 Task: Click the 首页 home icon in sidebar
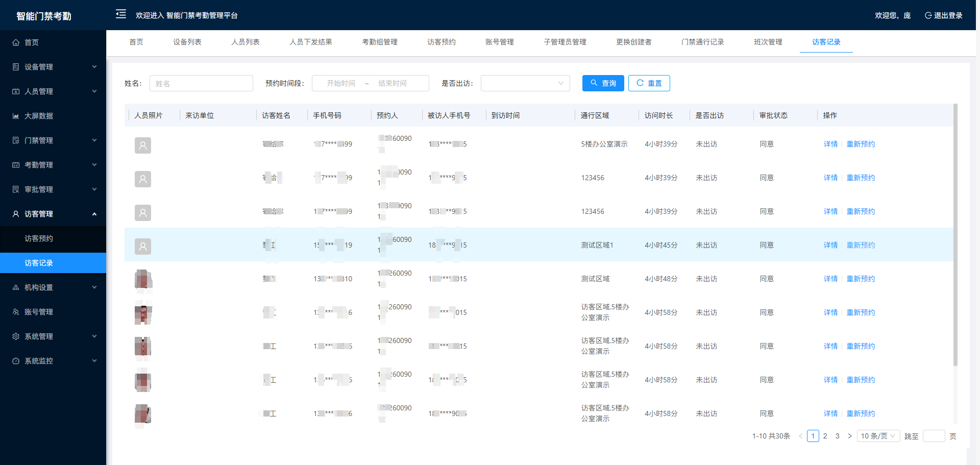click(x=16, y=42)
